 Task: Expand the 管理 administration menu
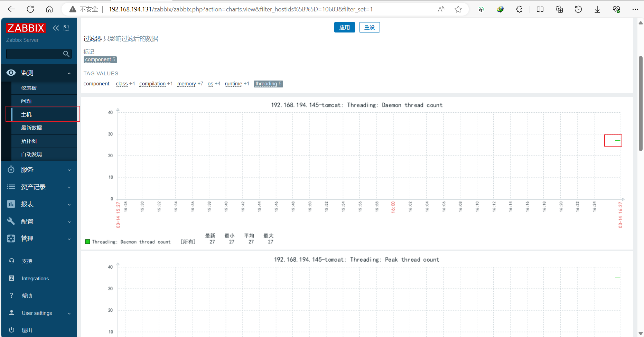pyautogui.click(x=39, y=239)
